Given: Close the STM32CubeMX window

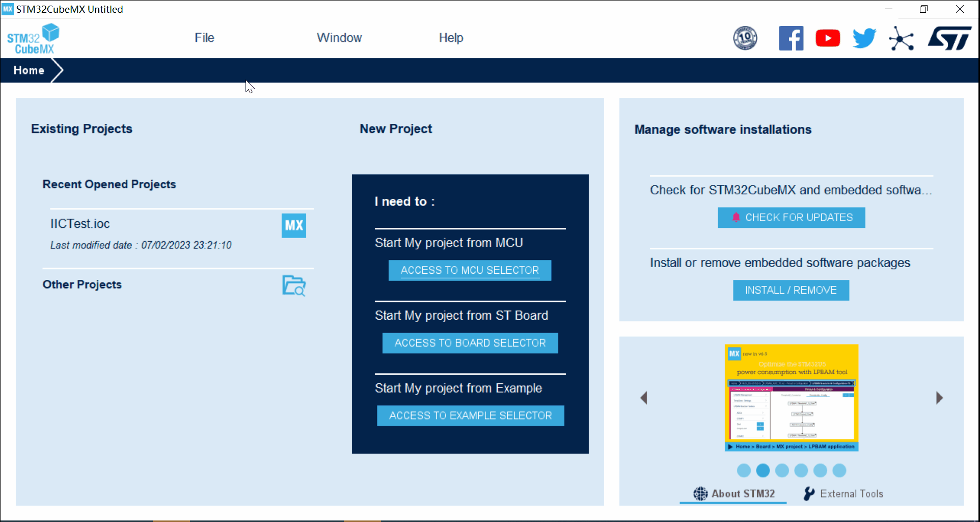Looking at the screenshot, I should 960,9.
